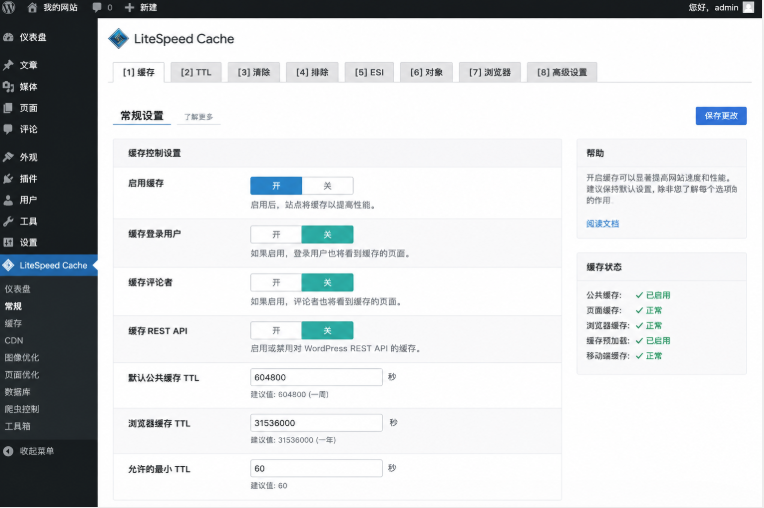
Task: Select the 常规设置 sub-tab
Action: click(x=142, y=115)
